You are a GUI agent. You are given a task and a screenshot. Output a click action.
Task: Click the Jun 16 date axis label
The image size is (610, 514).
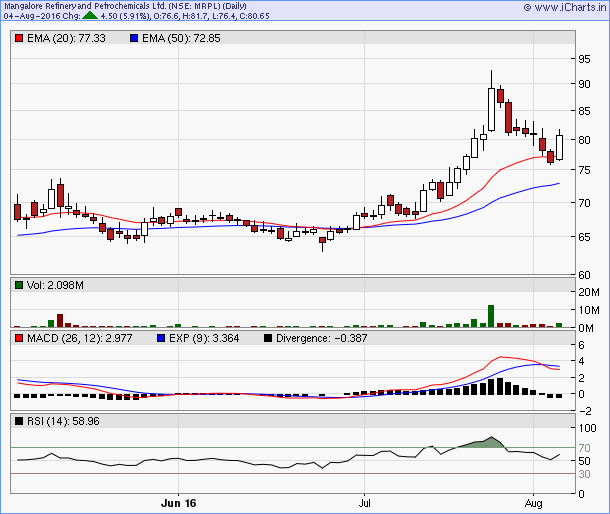[x=179, y=503]
